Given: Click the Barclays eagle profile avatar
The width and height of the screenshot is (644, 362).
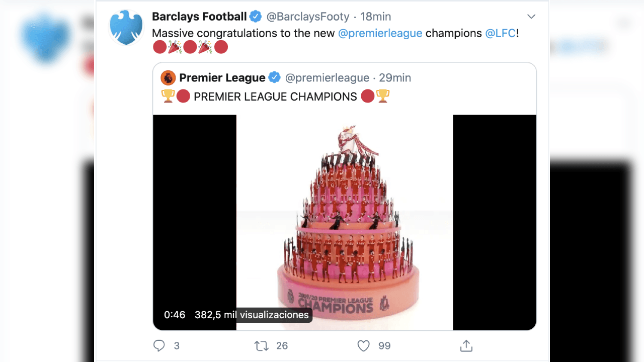Looking at the screenshot, I should (x=126, y=27).
